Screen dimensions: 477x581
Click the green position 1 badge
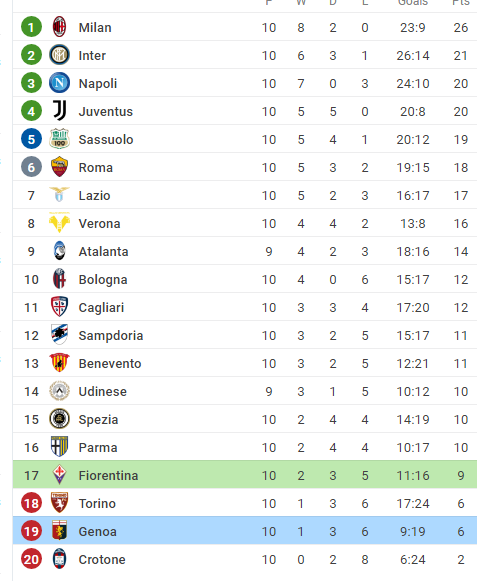32,27
